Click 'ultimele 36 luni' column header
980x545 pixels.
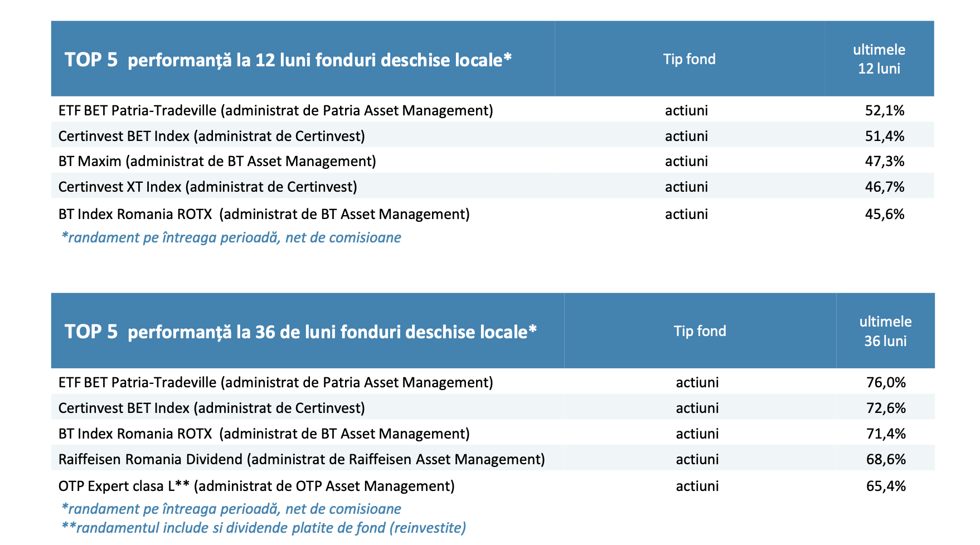885,331
